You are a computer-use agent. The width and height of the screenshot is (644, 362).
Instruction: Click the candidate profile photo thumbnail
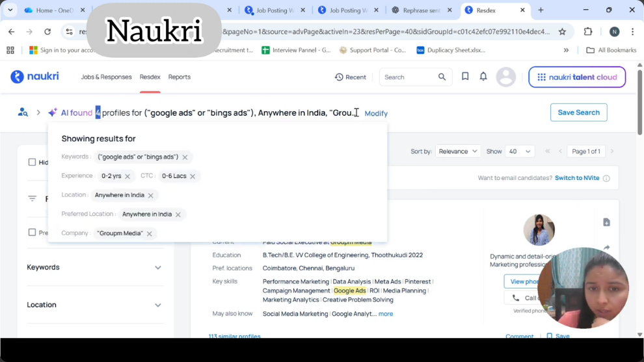click(539, 229)
